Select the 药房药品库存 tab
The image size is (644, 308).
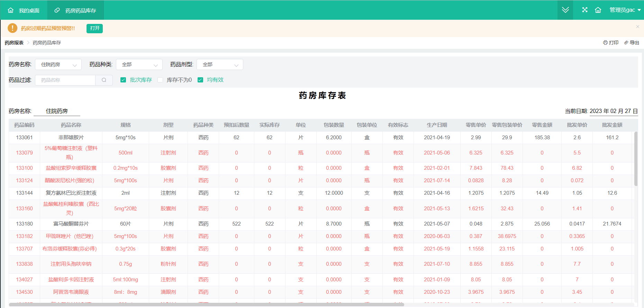pos(75,10)
